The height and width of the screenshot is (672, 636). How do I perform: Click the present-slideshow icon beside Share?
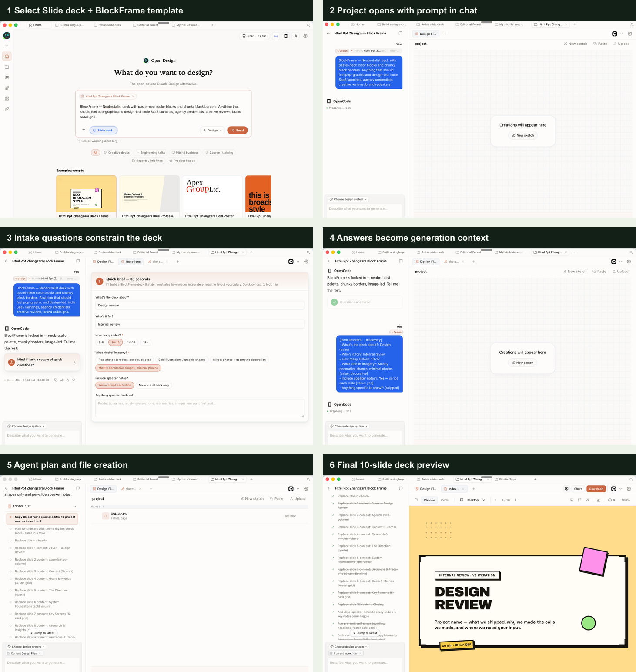point(566,489)
